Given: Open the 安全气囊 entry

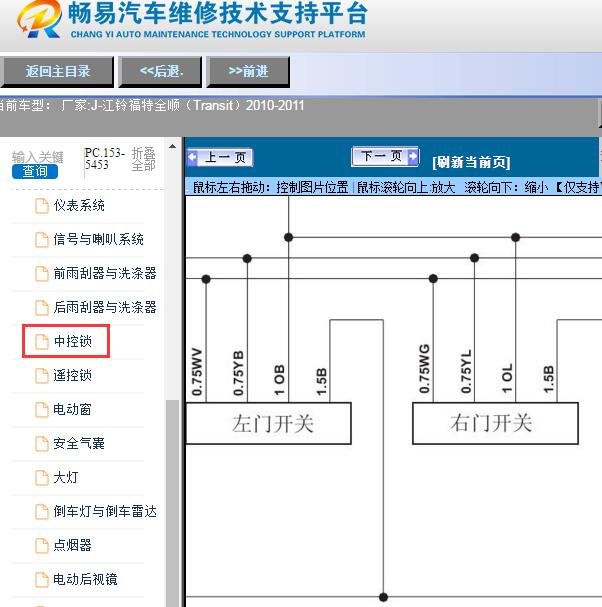Looking at the screenshot, I should [79, 444].
